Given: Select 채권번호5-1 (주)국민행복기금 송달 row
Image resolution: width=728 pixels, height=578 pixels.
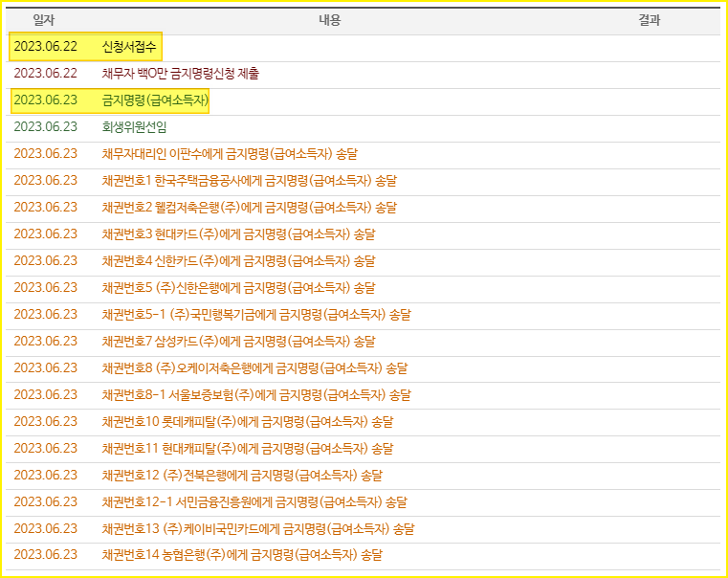Looking at the screenshot, I should [x=364, y=315].
